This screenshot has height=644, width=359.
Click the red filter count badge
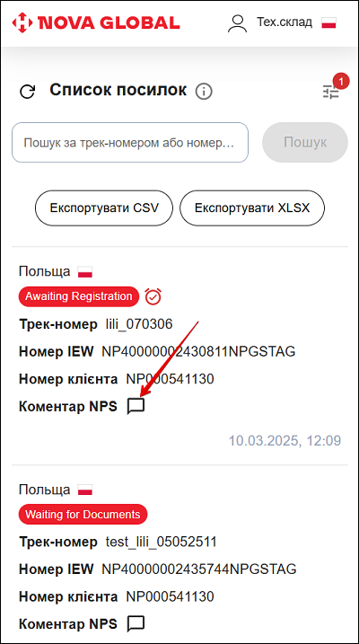click(341, 81)
